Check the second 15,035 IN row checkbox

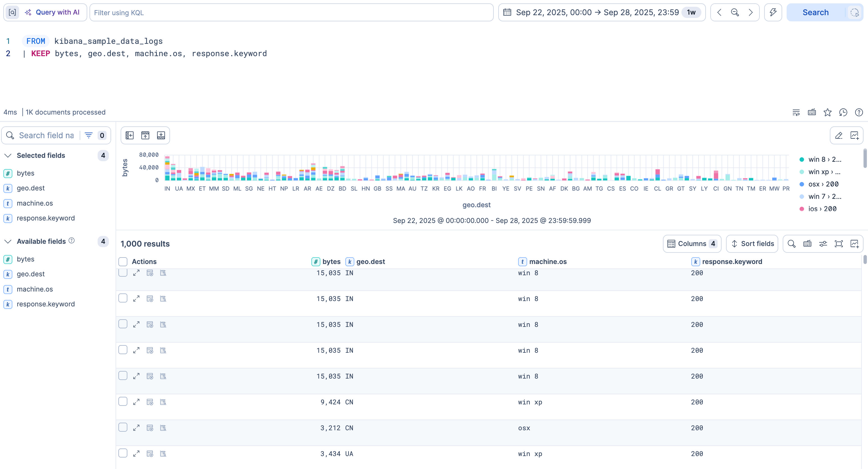pos(123,298)
